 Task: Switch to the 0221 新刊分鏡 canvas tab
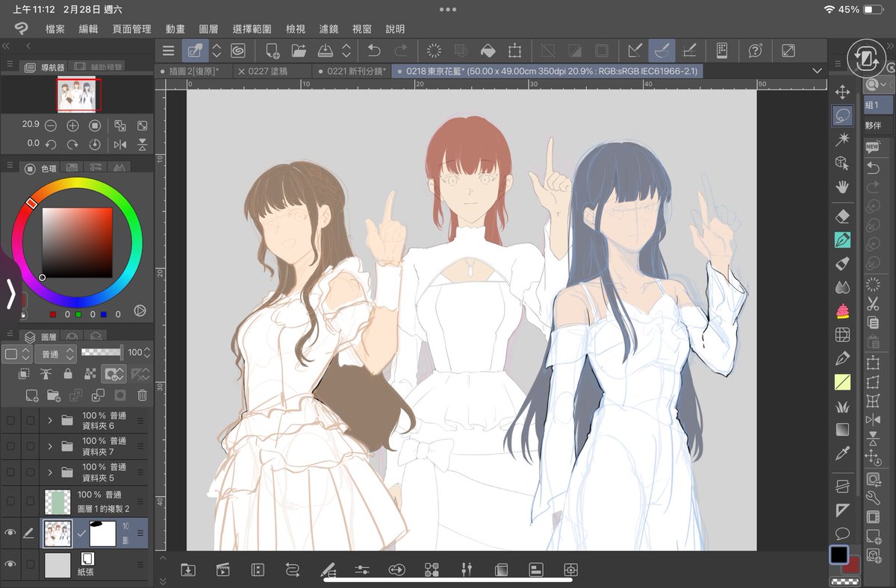coord(352,71)
